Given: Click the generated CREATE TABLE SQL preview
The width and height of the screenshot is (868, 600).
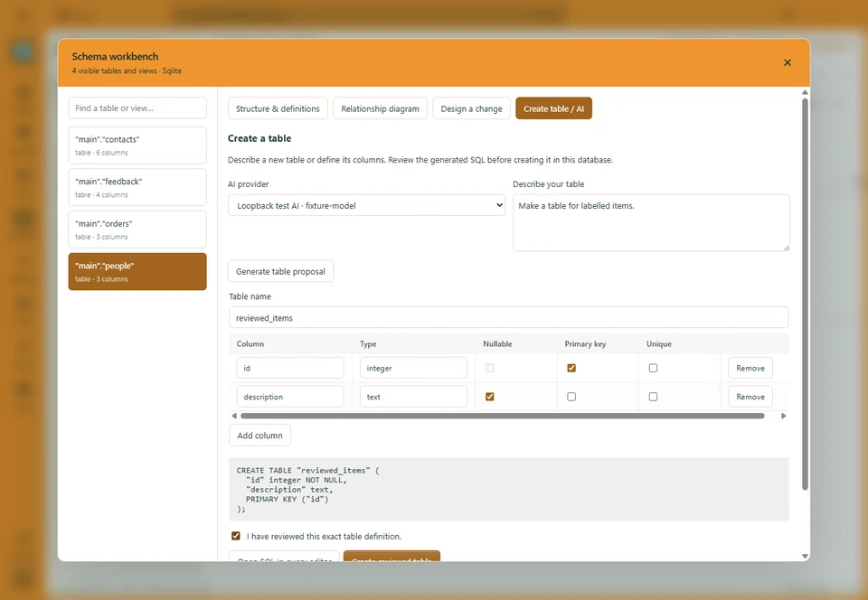Looking at the screenshot, I should pos(509,490).
